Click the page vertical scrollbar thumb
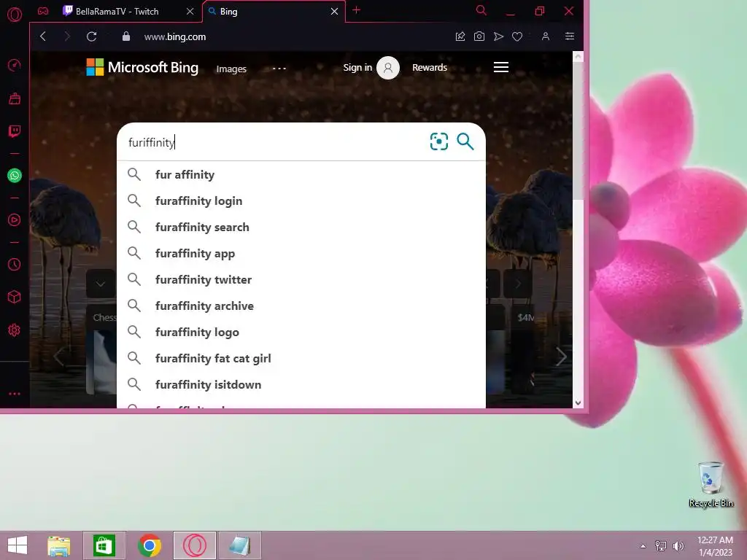The height and width of the screenshot is (560, 747). click(578, 131)
